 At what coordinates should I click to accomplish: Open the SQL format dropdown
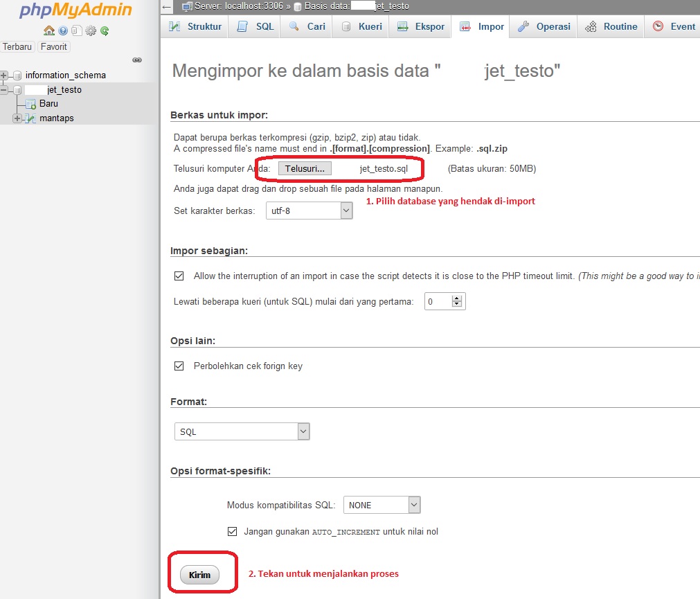point(242,431)
